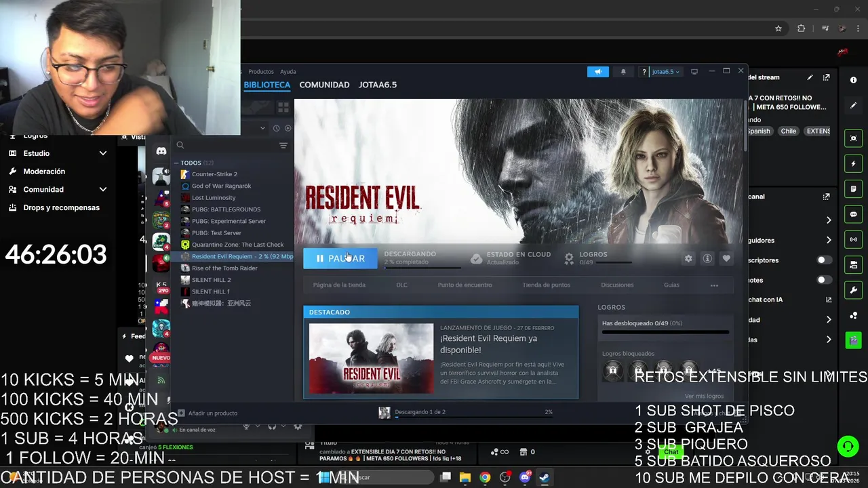Open the BIBLIOTECA tab in Steam

(x=267, y=85)
